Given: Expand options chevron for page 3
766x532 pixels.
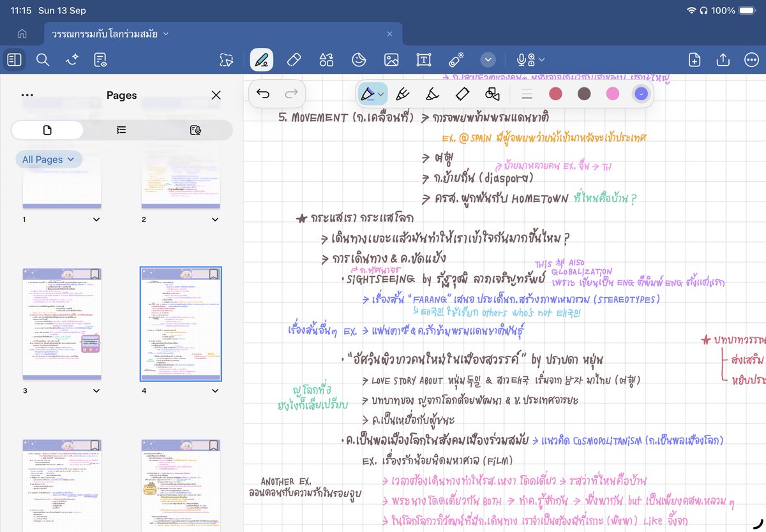Looking at the screenshot, I should point(96,390).
